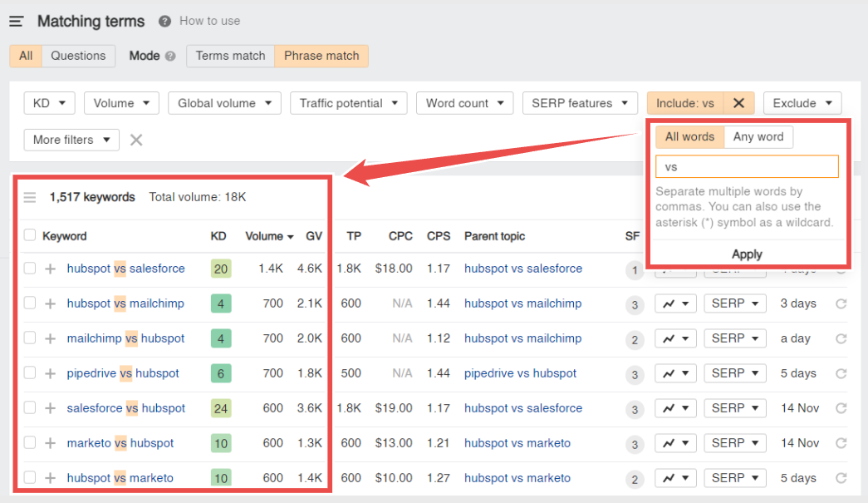This screenshot has width=868, height=503.
Task: Add hubspot vs mailchimp with plus icon
Action: (x=51, y=303)
